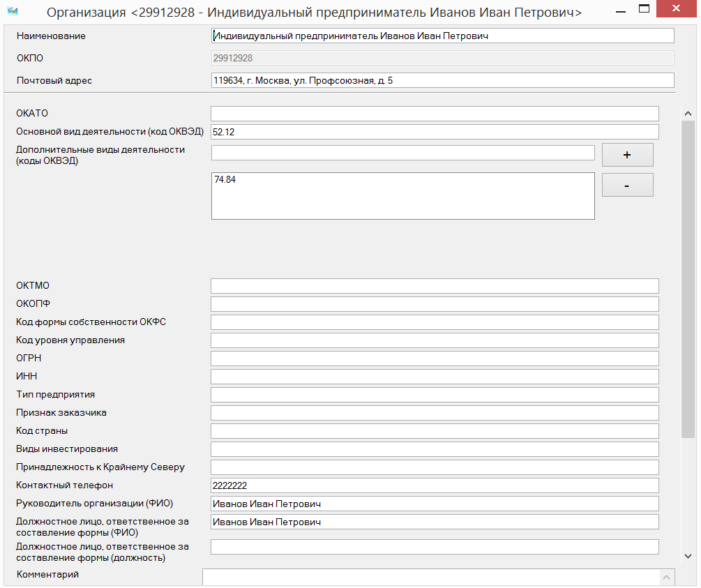Click the application icon in title bar

[x=12, y=12]
